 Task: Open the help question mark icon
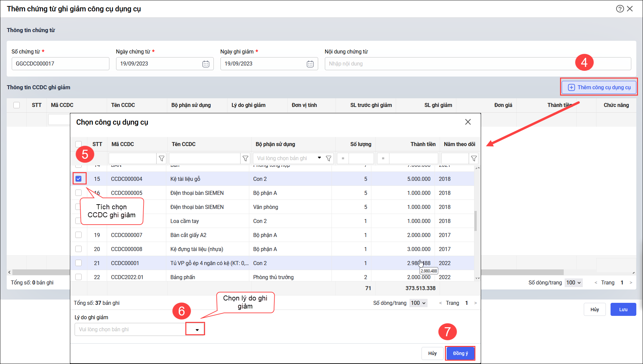click(x=620, y=9)
